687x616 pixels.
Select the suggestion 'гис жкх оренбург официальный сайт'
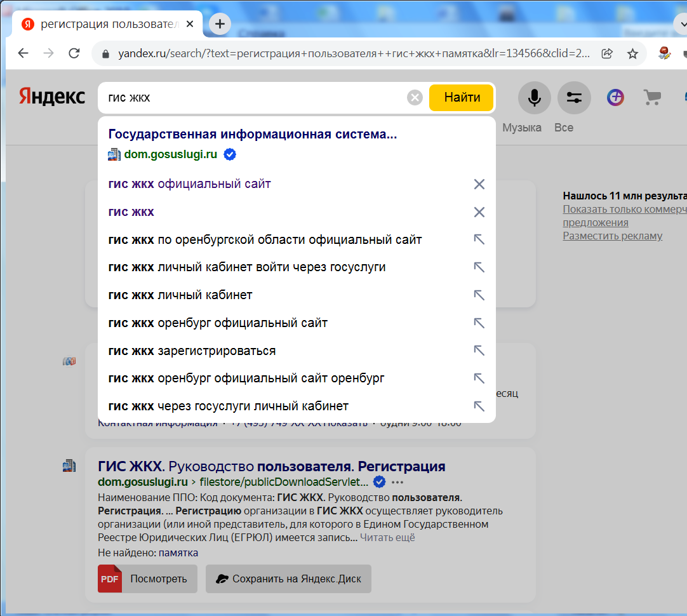click(218, 323)
